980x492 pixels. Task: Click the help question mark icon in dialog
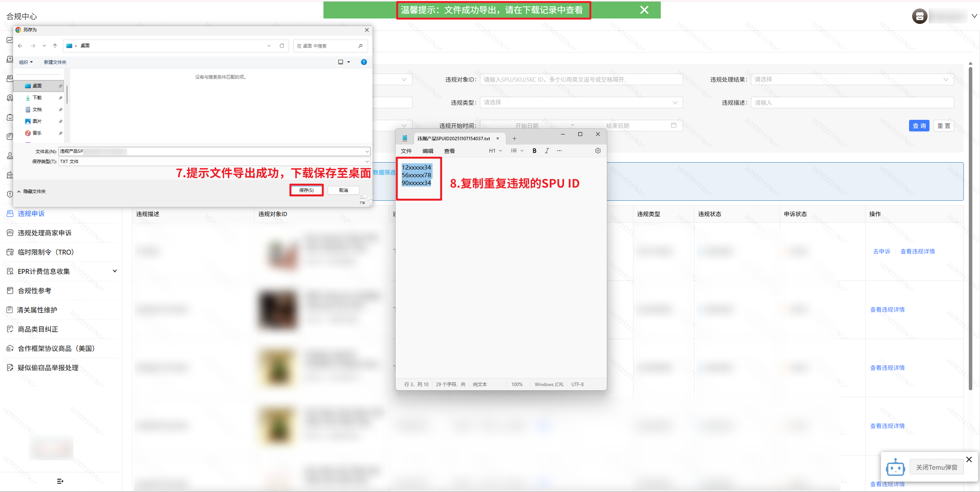(x=364, y=62)
